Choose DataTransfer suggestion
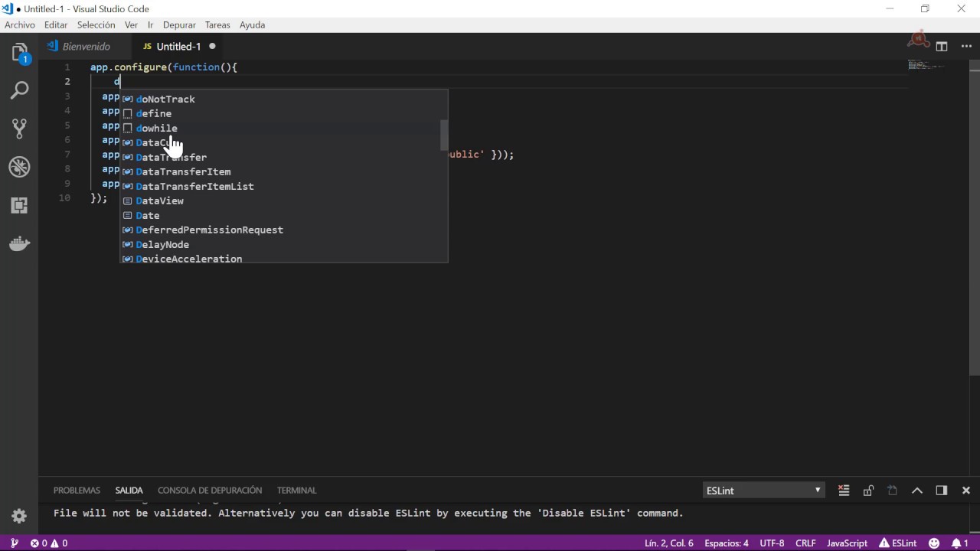980x551 pixels. 283,157
